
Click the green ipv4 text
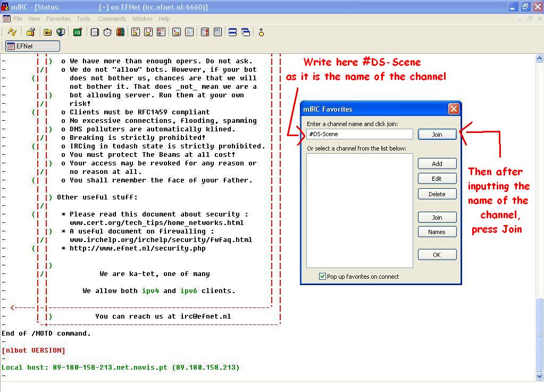[x=150, y=291]
